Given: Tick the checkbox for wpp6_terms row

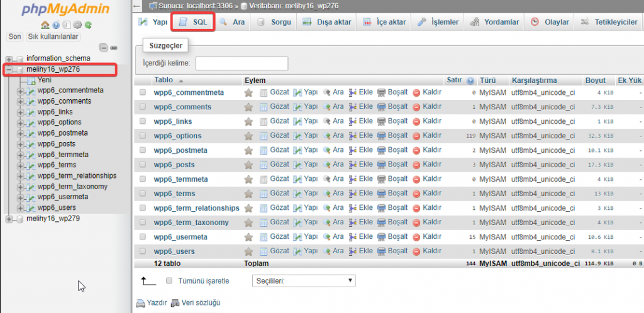Looking at the screenshot, I should coord(143,194).
